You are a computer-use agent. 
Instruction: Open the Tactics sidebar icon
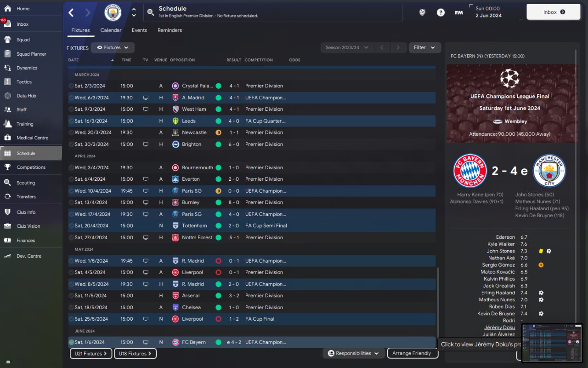pos(7,82)
